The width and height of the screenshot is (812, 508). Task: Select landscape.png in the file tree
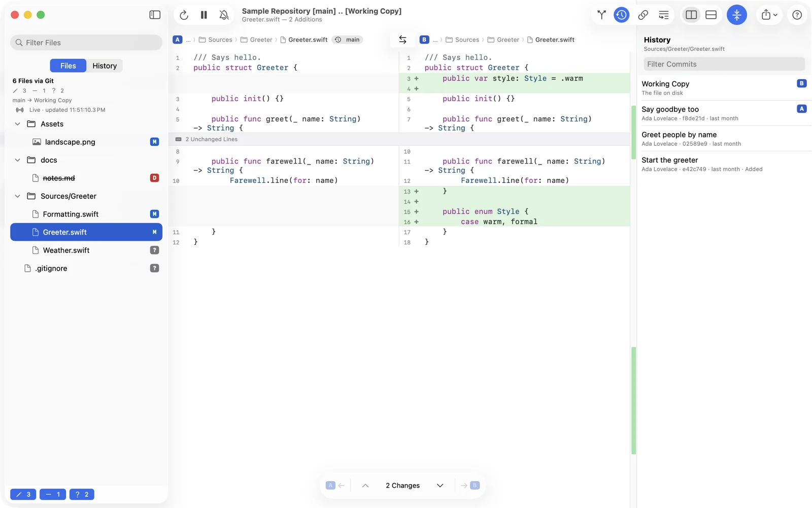click(86, 142)
